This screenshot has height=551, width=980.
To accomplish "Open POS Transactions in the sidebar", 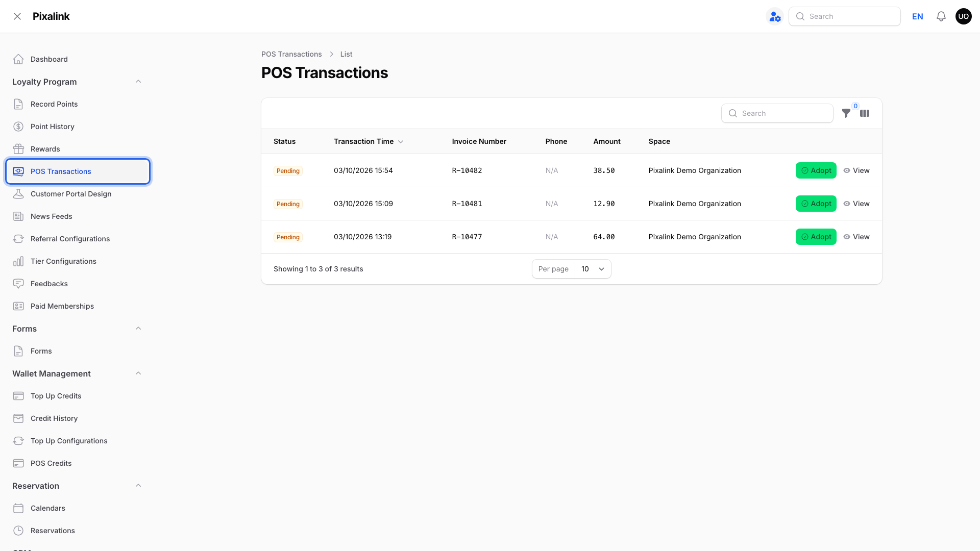I will click(78, 171).
